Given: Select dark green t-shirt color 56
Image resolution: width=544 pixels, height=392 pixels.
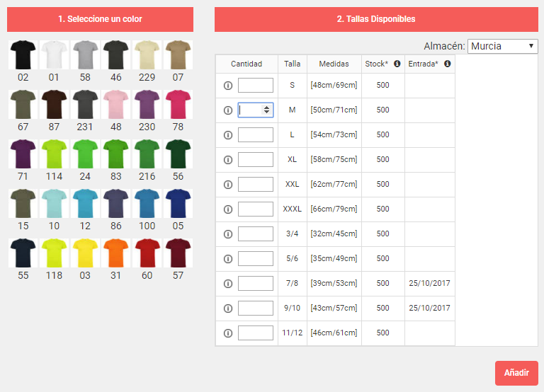Looking at the screenshot, I should [178, 154].
